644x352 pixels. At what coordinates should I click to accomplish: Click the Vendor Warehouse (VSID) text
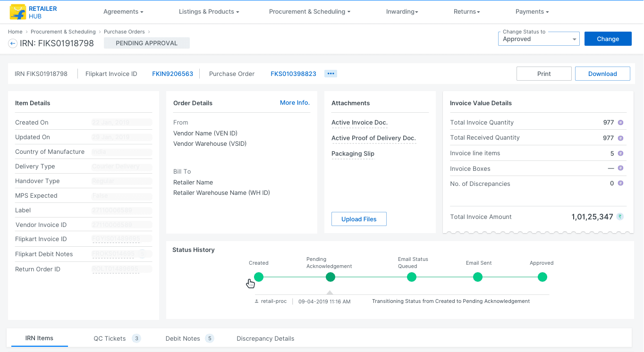tap(210, 143)
